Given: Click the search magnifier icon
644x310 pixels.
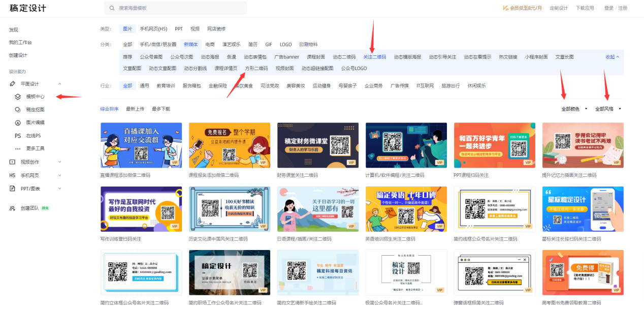Looking at the screenshot, I should point(112,8).
